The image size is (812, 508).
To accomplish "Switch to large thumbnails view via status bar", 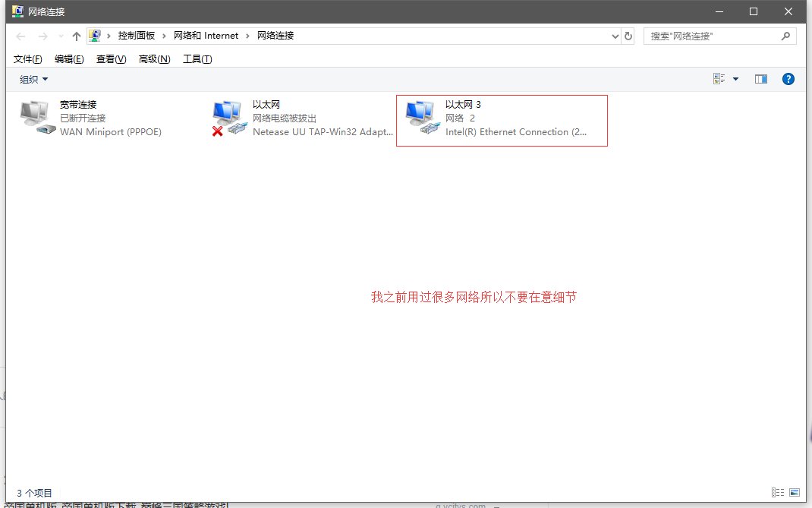I will 793,492.
